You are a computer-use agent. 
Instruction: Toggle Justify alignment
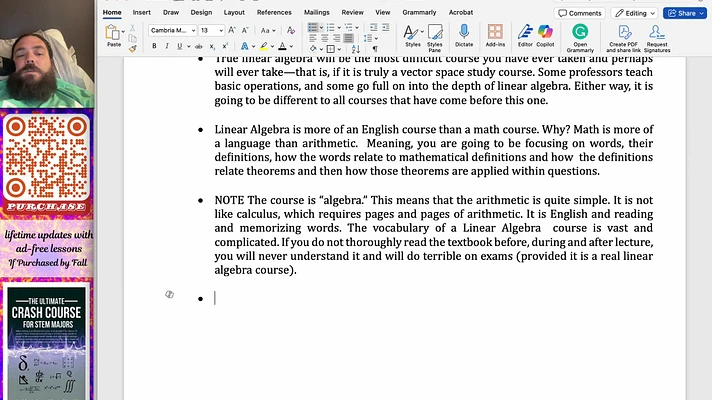tap(348, 38)
